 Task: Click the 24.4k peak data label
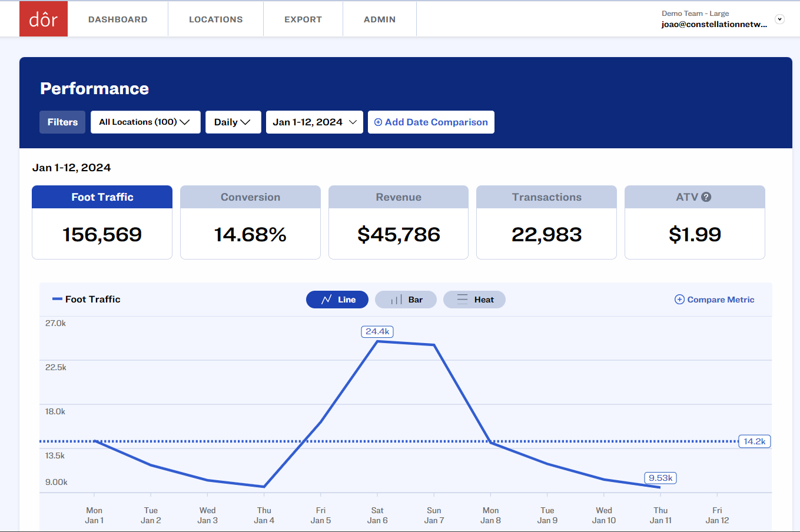click(x=377, y=331)
